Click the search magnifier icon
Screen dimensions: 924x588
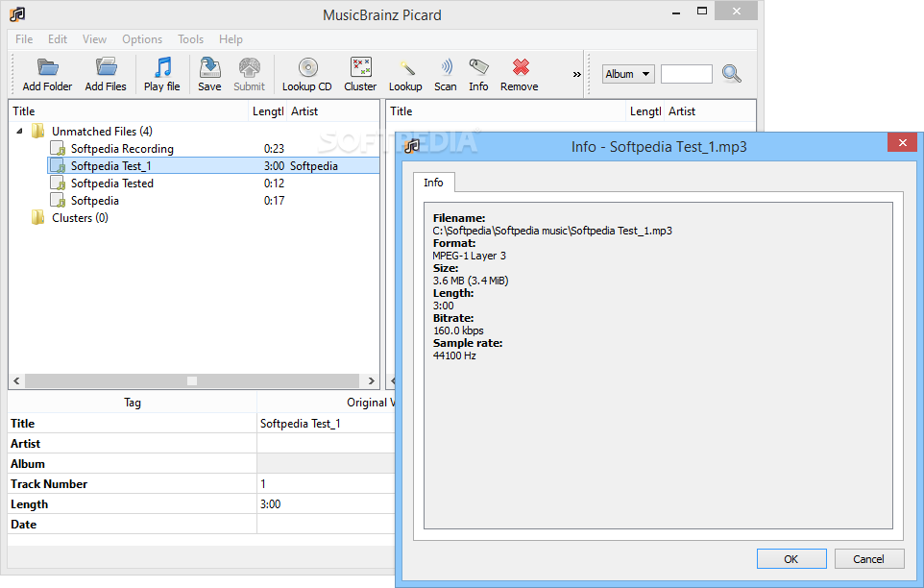[x=731, y=74]
